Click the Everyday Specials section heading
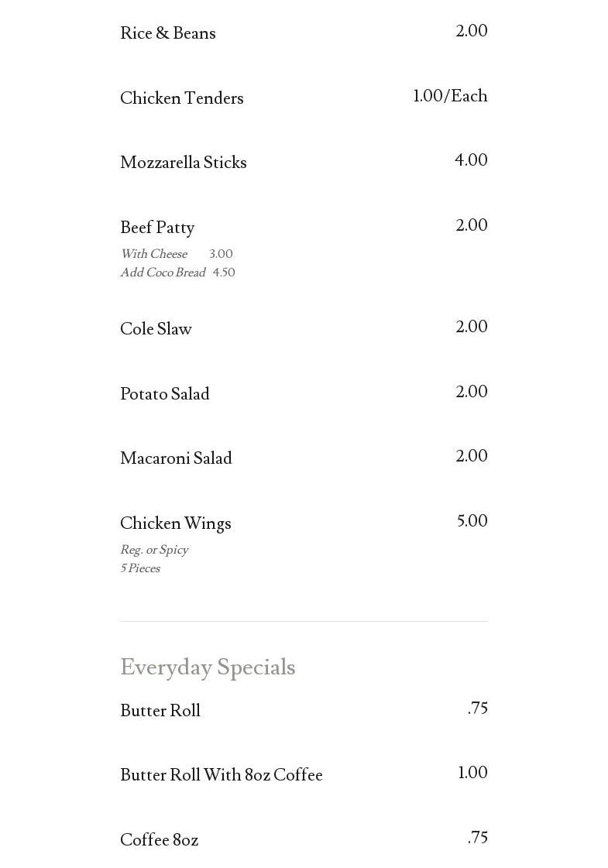The height and width of the screenshot is (868, 608). click(208, 667)
